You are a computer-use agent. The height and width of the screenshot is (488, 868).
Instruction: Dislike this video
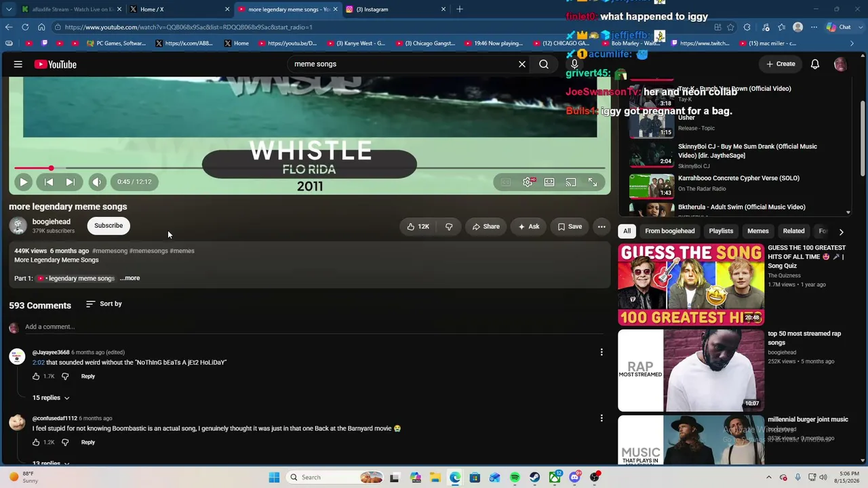449,226
